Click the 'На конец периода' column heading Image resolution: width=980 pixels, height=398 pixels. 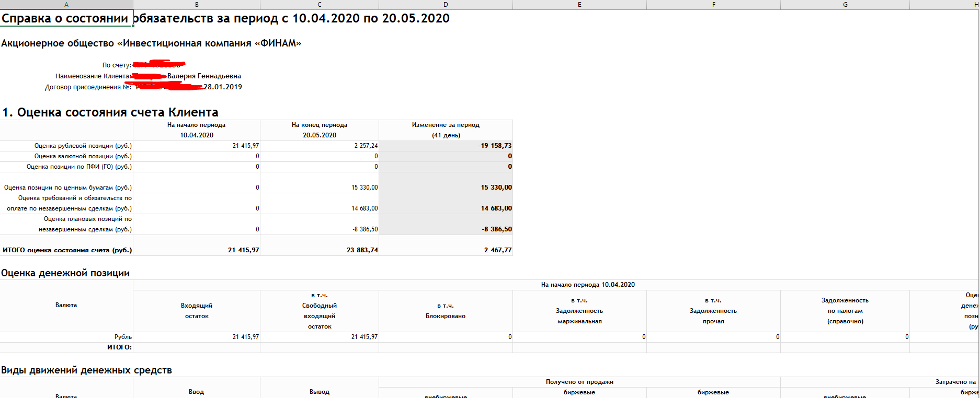pyautogui.click(x=320, y=125)
